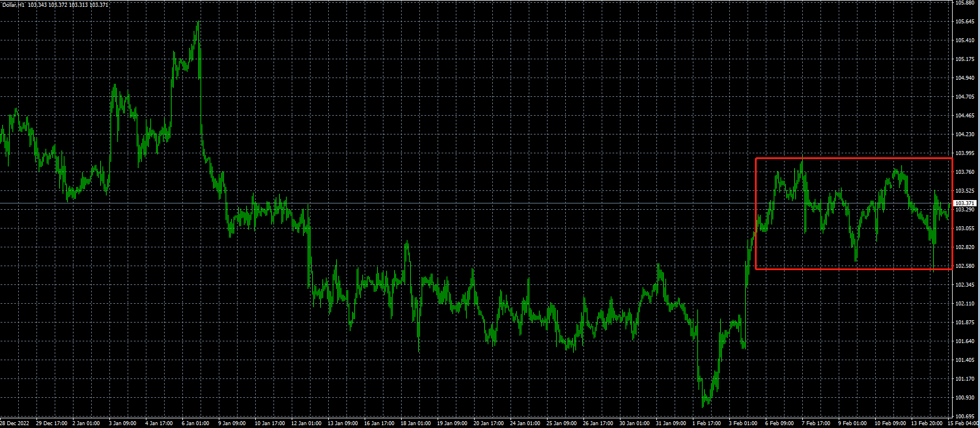Click the current price tag 103.371
Viewport: 980px width, 428px height.
tap(965, 203)
